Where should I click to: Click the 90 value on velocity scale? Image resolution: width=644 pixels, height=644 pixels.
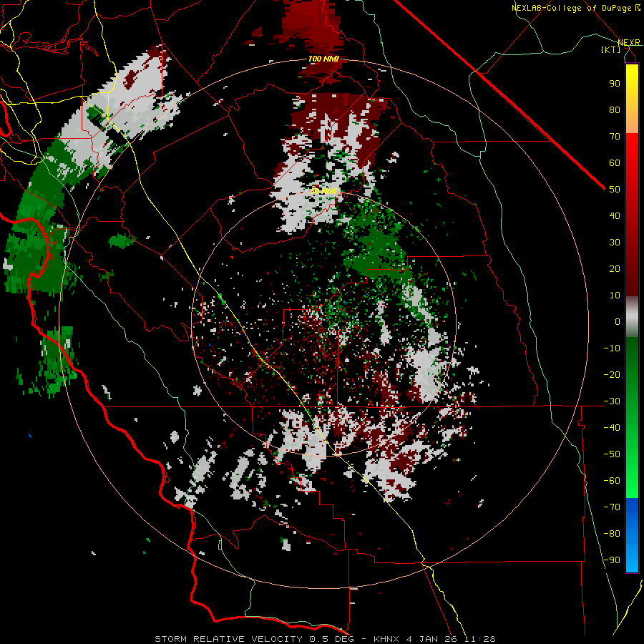pos(615,84)
